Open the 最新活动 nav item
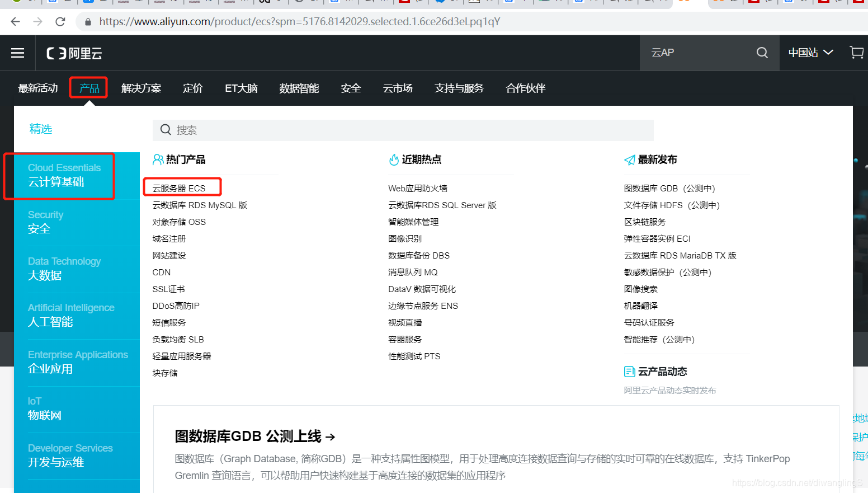This screenshot has width=868, height=493. (x=38, y=88)
